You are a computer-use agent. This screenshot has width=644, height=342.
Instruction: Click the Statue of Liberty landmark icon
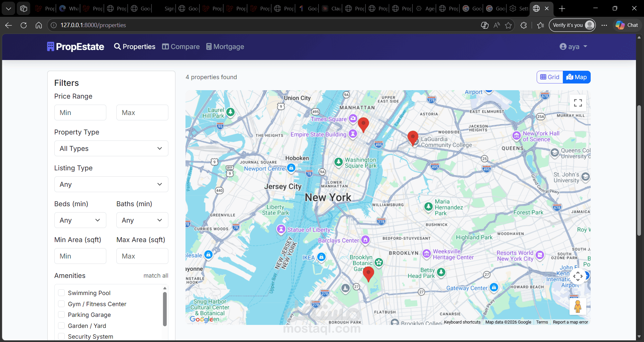(281, 229)
